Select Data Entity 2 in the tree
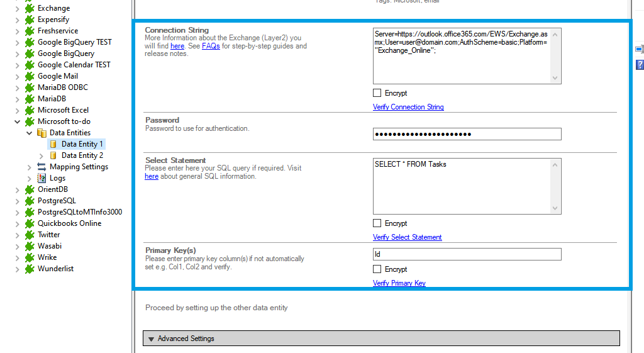644x353 pixels. 82,155
